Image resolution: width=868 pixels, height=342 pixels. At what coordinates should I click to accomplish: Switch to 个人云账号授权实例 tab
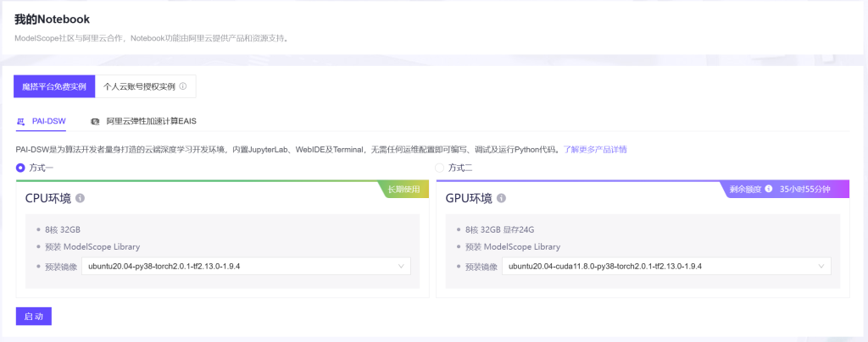pyautogui.click(x=146, y=86)
